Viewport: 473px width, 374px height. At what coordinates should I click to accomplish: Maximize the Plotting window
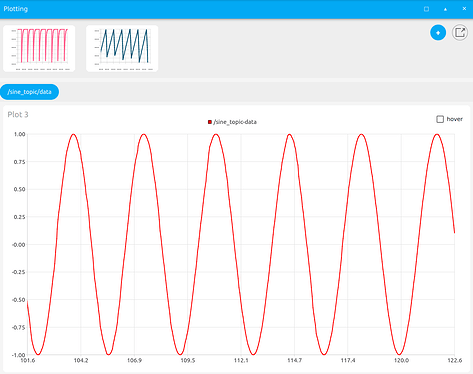click(426, 9)
